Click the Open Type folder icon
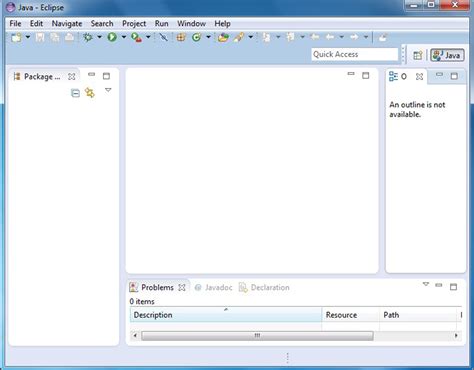This screenshot has width=474, height=370. (223, 37)
